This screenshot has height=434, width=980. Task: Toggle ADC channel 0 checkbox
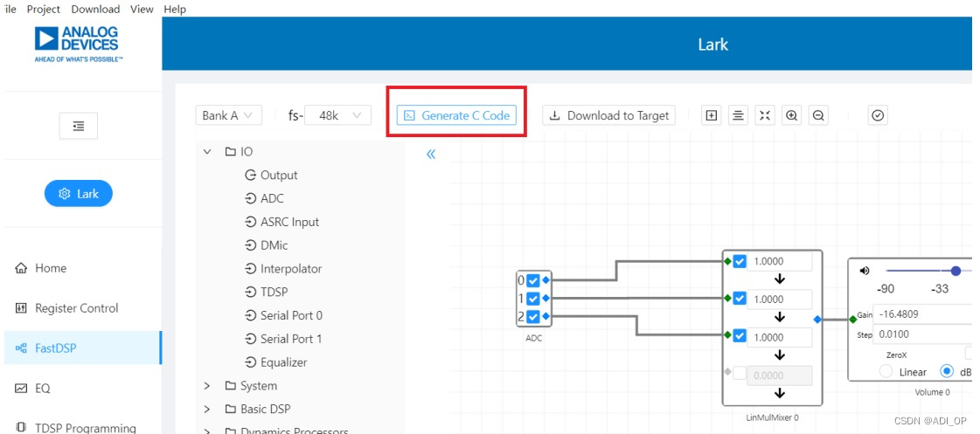[532, 280]
